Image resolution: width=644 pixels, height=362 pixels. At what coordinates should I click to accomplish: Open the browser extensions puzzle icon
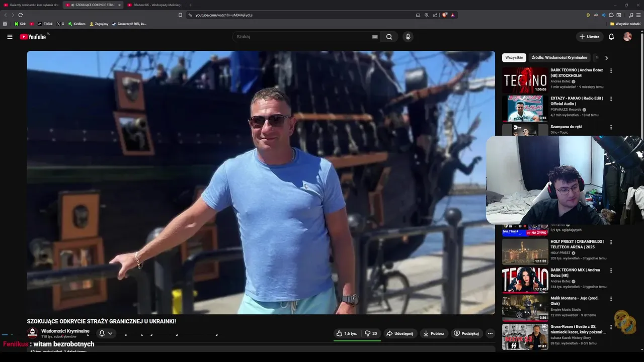pyautogui.click(x=611, y=15)
